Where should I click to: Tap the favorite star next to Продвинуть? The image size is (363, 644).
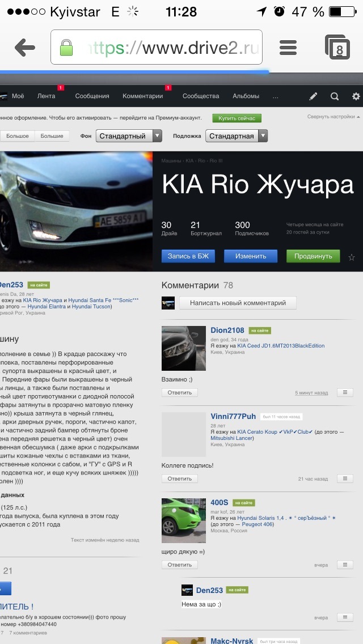click(352, 257)
